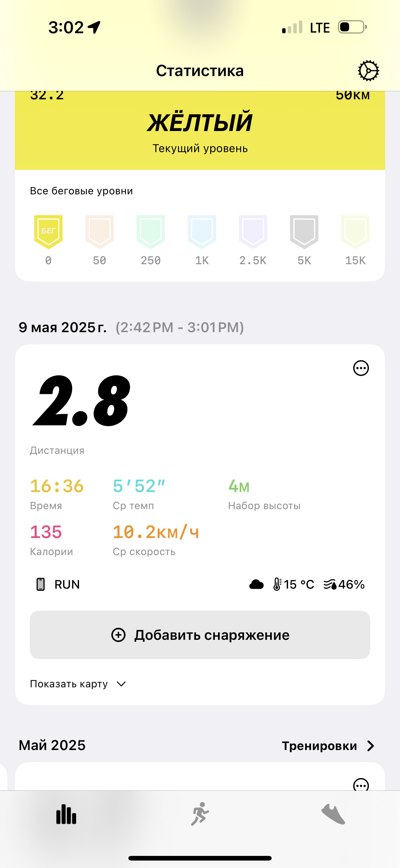Select the gray 5K level badge
Screen dimensions: 400x868
pos(304,232)
